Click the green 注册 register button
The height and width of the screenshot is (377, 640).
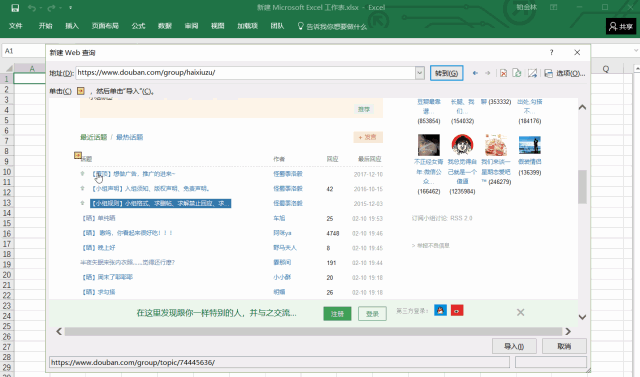click(x=337, y=313)
